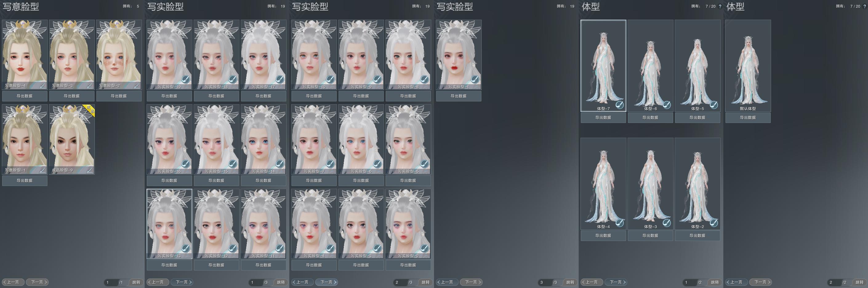
Task: Click the question mark help icon beside 7 / 20
Action: click(x=720, y=6)
